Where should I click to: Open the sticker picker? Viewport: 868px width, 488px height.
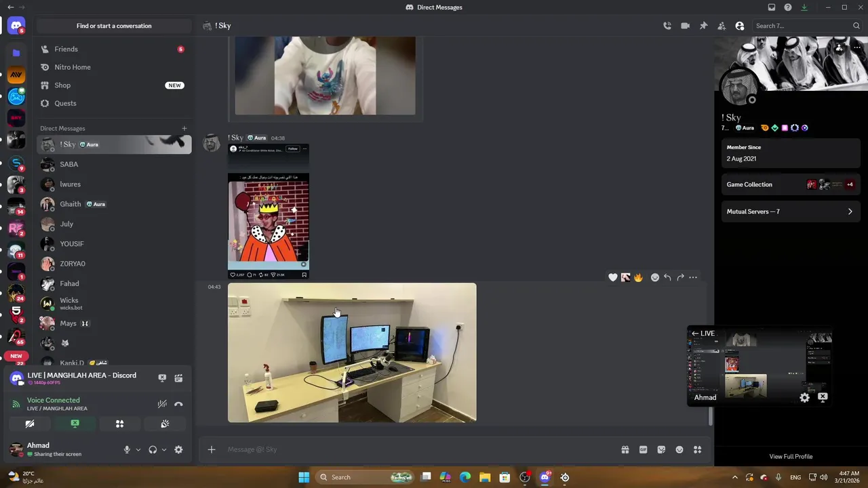pyautogui.click(x=661, y=449)
